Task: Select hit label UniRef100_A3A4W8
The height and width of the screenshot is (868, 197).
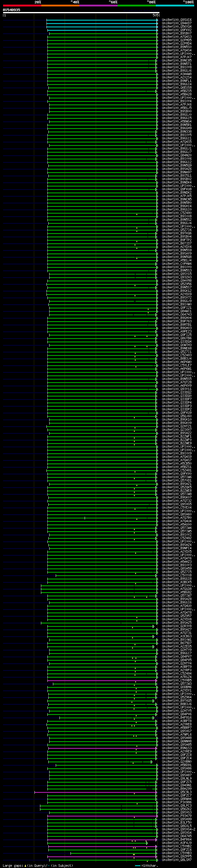Action: [176, 74]
